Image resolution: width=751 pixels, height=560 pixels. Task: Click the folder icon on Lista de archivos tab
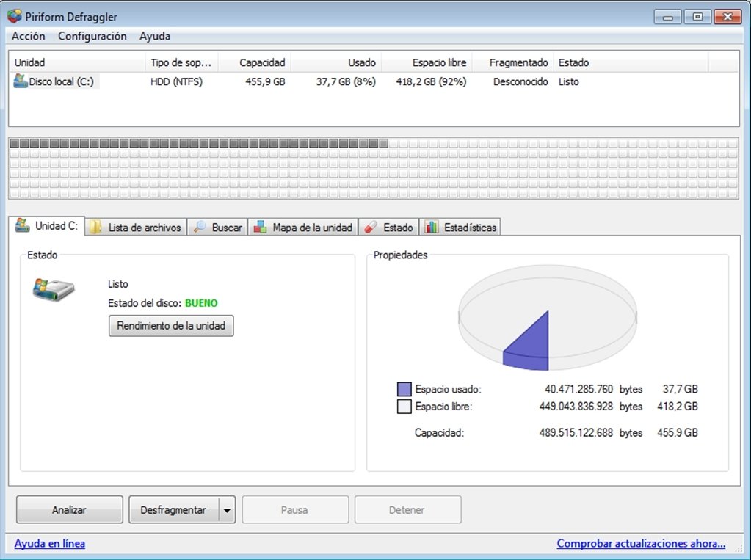coord(95,227)
